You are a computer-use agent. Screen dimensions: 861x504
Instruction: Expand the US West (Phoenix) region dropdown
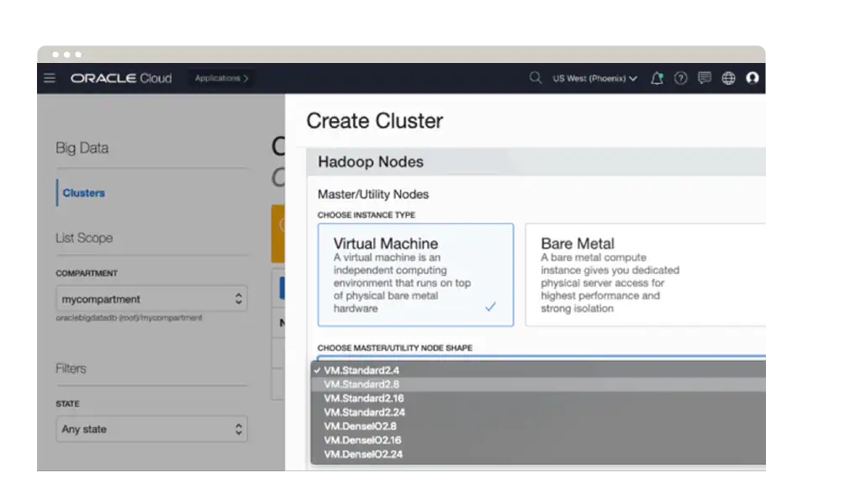point(594,78)
